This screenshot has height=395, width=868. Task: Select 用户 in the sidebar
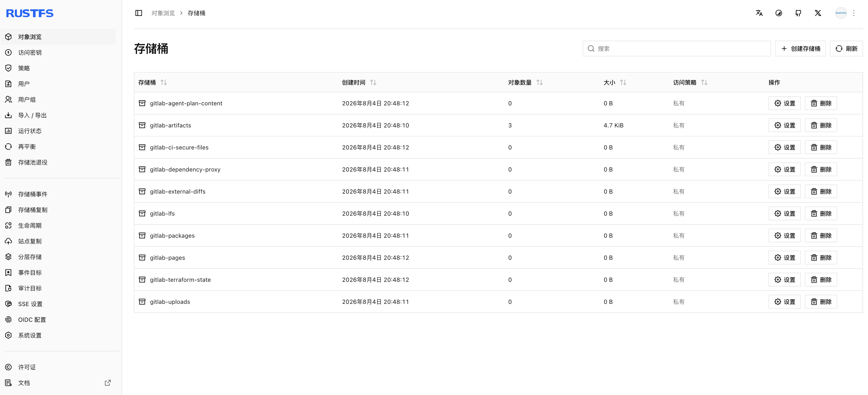pos(58,84)
